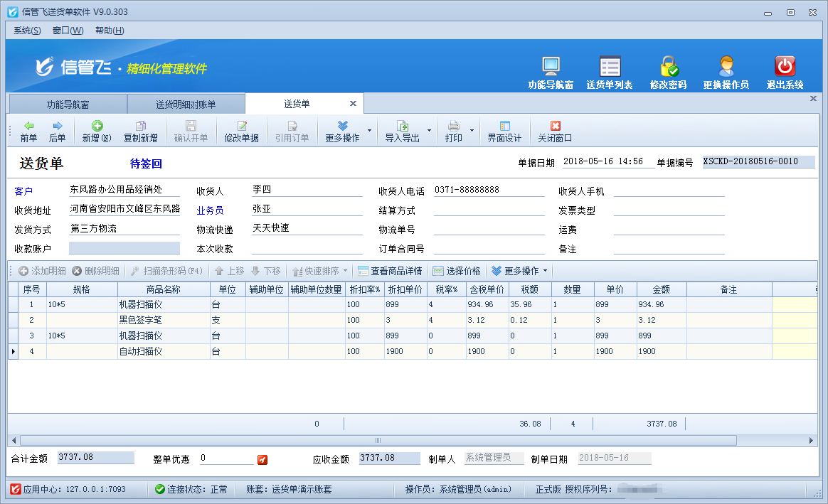
Task: Click the 送货单列表 icon in header
Action: pos(610,67)
